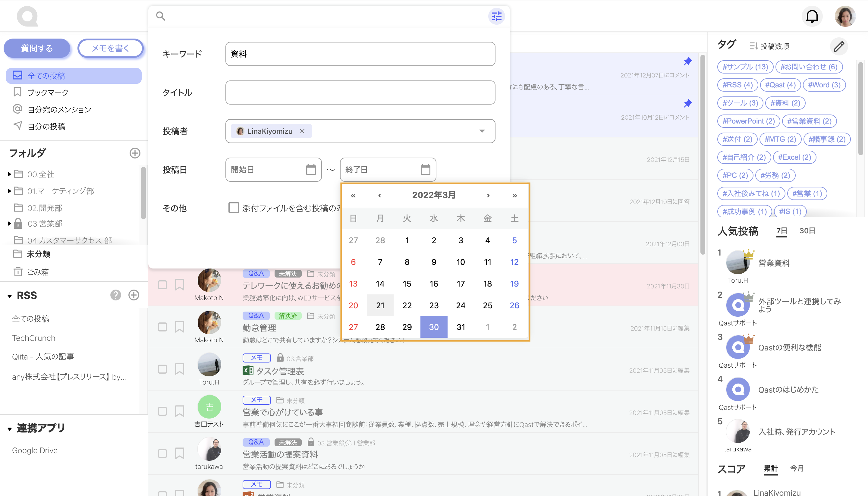
Task: Add an RSS feed with plus icon
Action: (x=134, y=295)
